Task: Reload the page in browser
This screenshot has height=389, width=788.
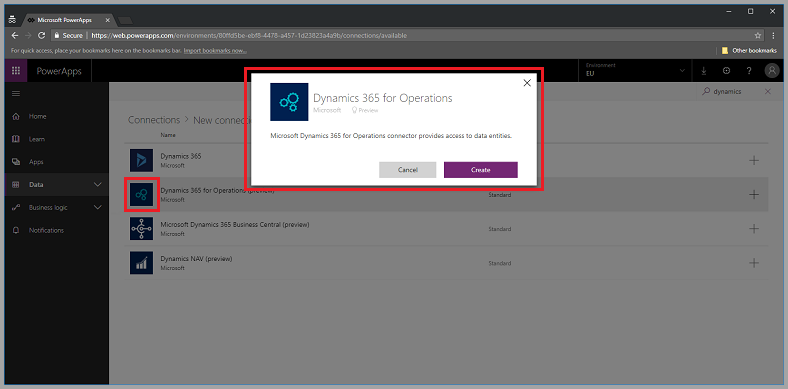Action: point(42,36)
